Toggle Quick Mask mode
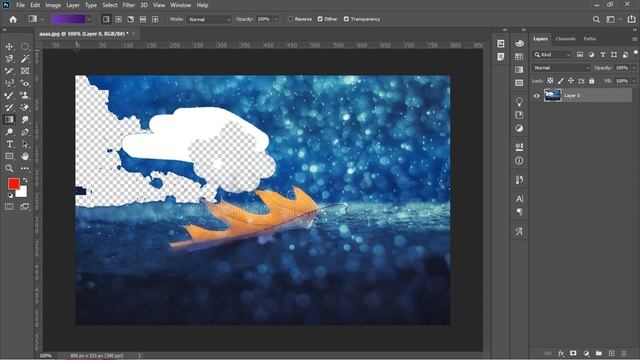Image resolution: width=640 pixels, height=360 pixels. (x=9, y=207)
